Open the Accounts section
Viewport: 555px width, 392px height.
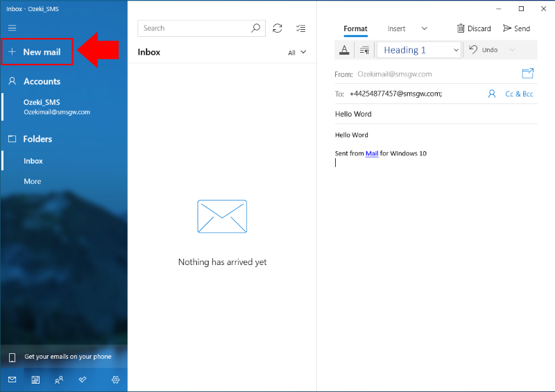click(x=42, y=81)
